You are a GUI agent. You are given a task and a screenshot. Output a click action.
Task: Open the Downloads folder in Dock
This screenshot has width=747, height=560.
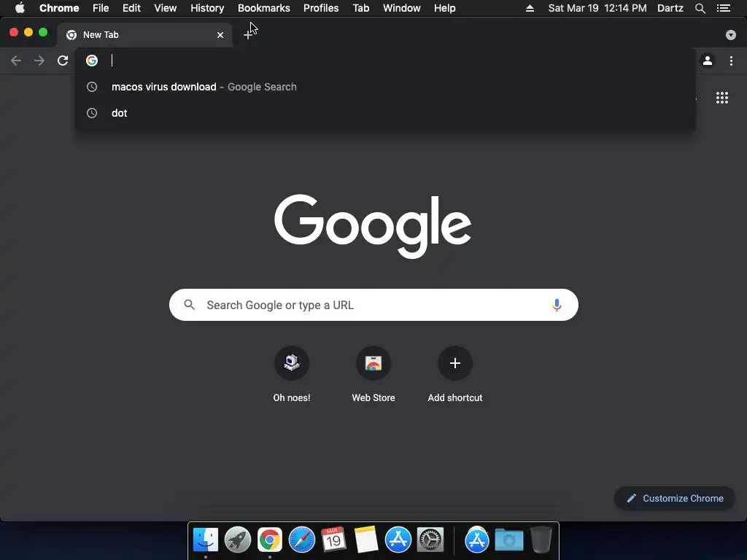coord(508,540)
